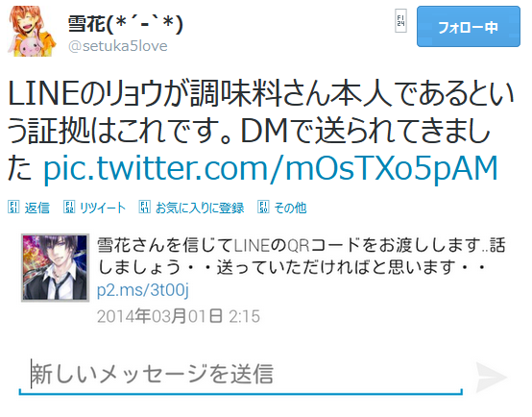Select the 返信 reply text
The width and height of the screenshot is (532, 417).
(x=37, y=208)
